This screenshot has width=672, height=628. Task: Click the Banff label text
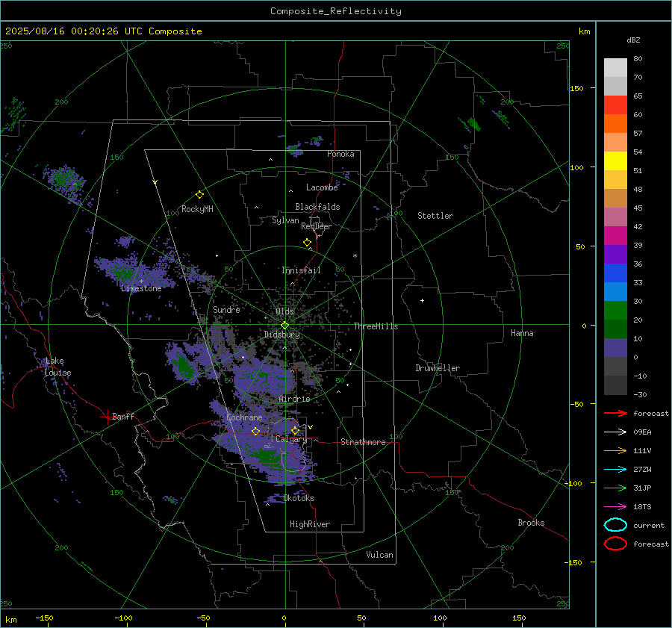[123, 417]
